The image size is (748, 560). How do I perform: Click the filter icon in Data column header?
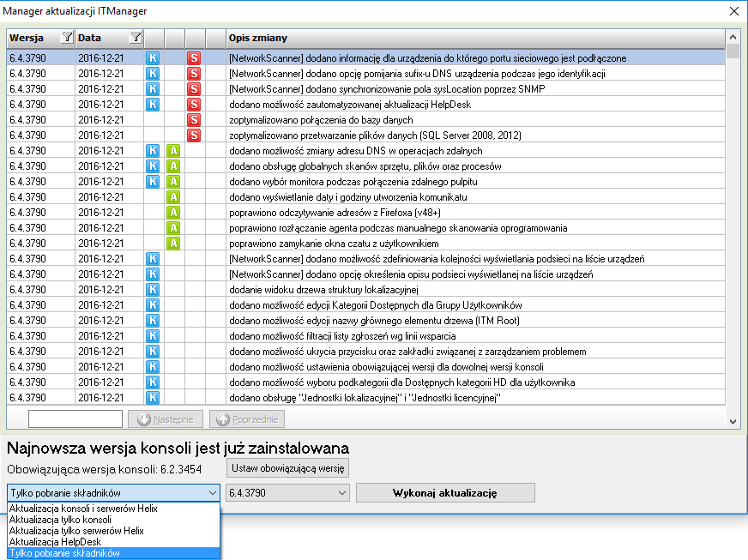tap(135, 38)
